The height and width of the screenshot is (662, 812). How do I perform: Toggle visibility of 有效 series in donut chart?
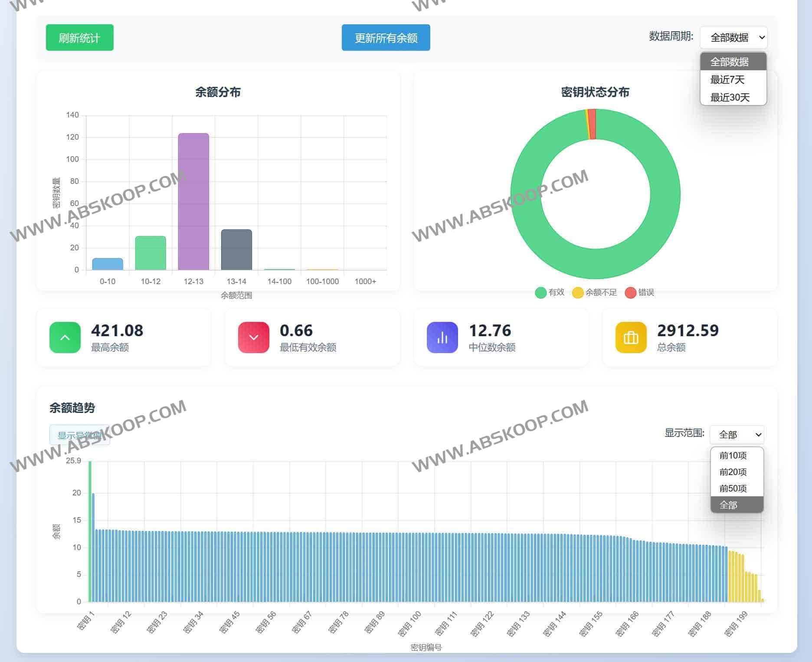click(x=551, y=292)
